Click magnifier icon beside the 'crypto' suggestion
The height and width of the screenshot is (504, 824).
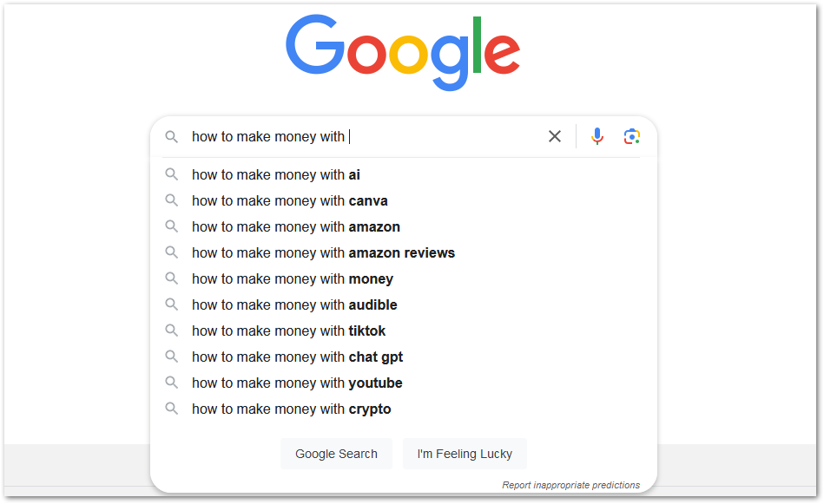(x=172, y=409)
